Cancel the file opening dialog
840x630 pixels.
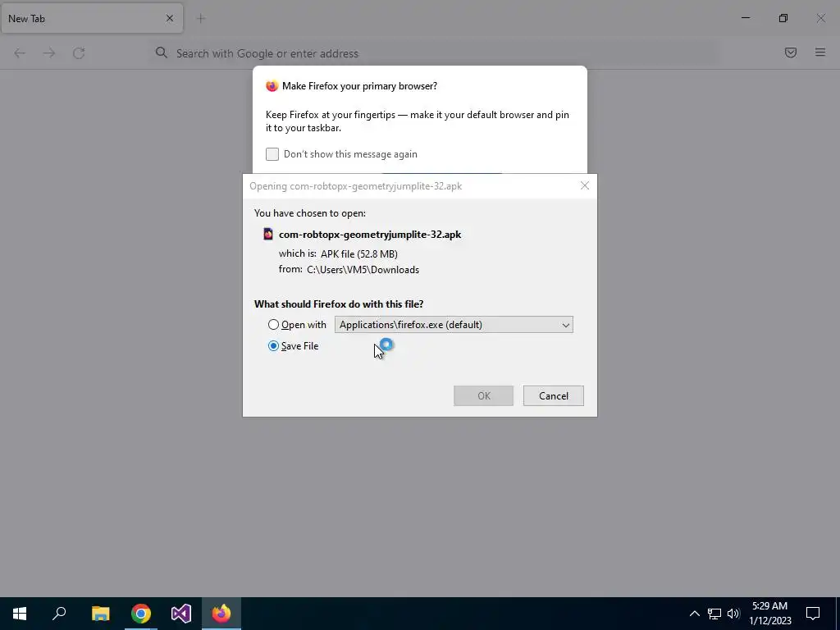coord(554,396)
